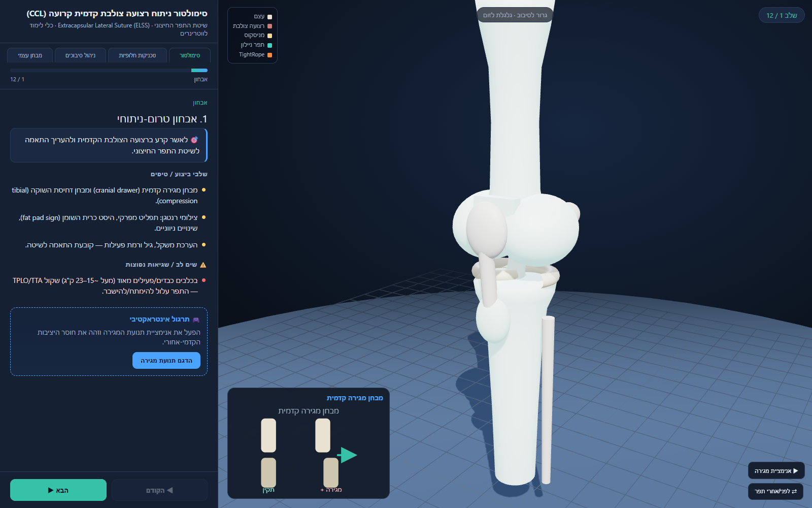Toggle לפני/אחרי תפר view
Image resolution: width=812 pixels, height=508 pixels.
775,491
